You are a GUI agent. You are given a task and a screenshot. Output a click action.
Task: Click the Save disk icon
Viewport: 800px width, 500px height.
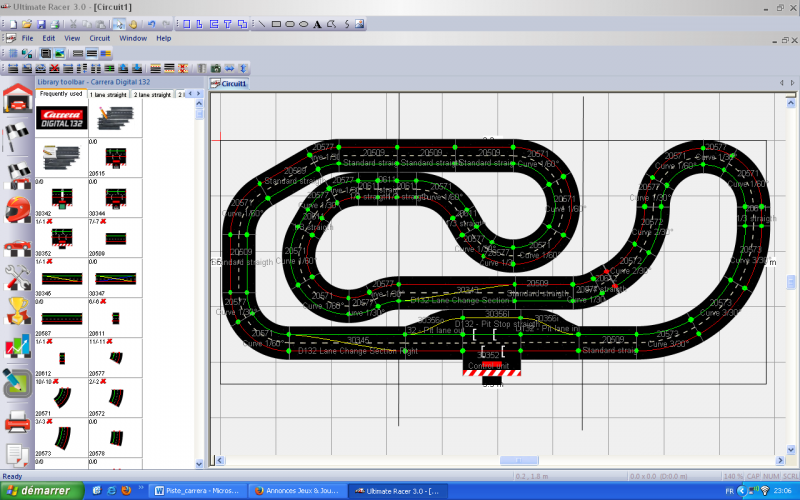(41, 23)
